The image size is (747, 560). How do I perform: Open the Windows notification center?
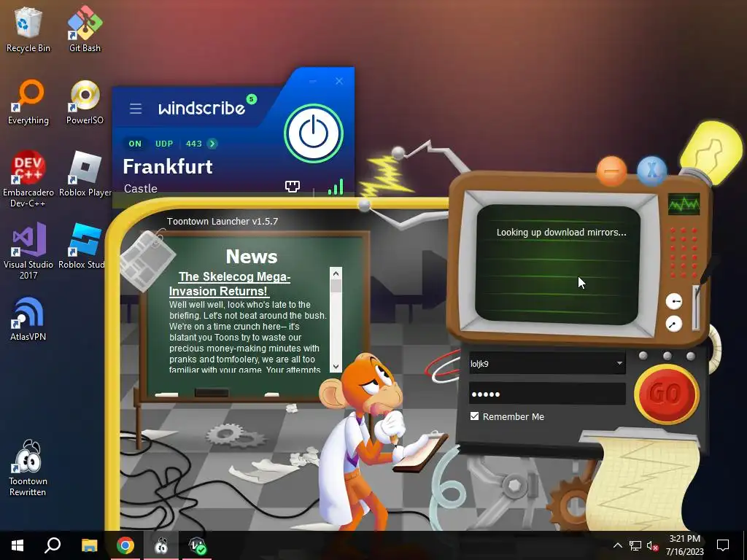pyautogui.click(x=723, y=545)
